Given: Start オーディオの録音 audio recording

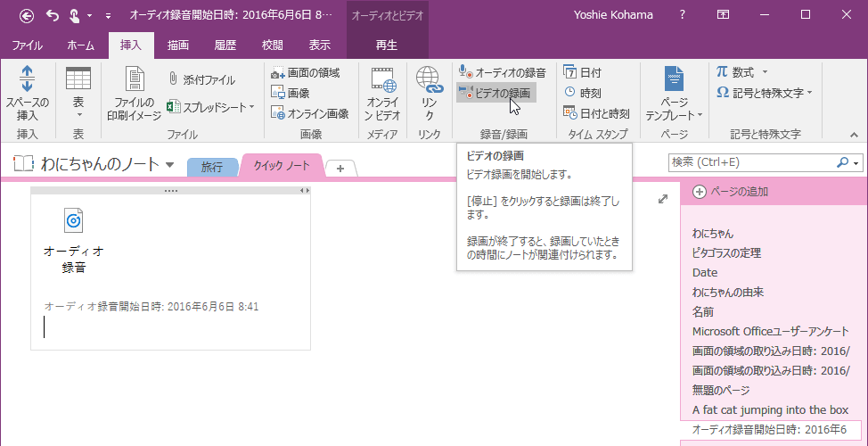Looking at the screenshot, I should click(x=503, y=72).
